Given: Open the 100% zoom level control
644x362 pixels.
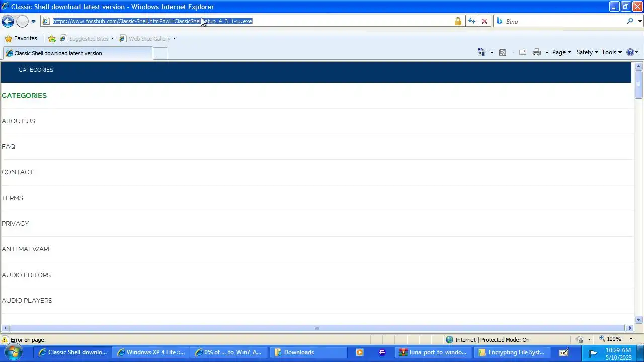Looking at the screenshot, I should tap(615, 339).
